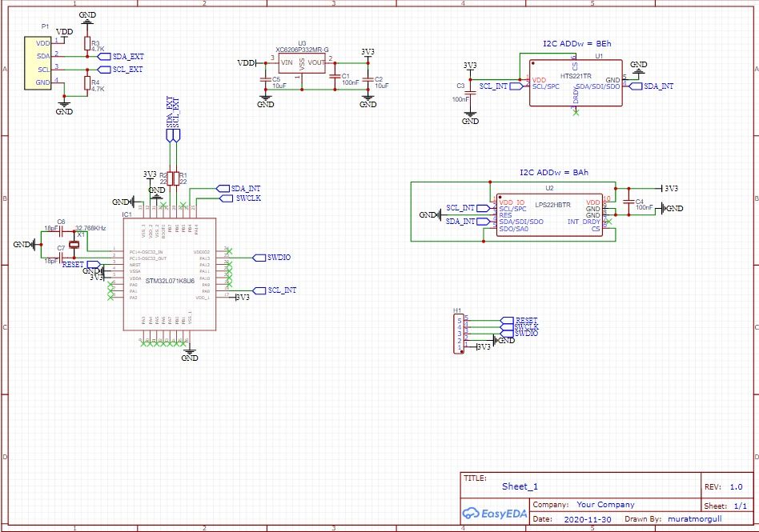Select RESET net flag at IC1 NRST
Screen dimensions: 759x532
(x=81, y=265)
